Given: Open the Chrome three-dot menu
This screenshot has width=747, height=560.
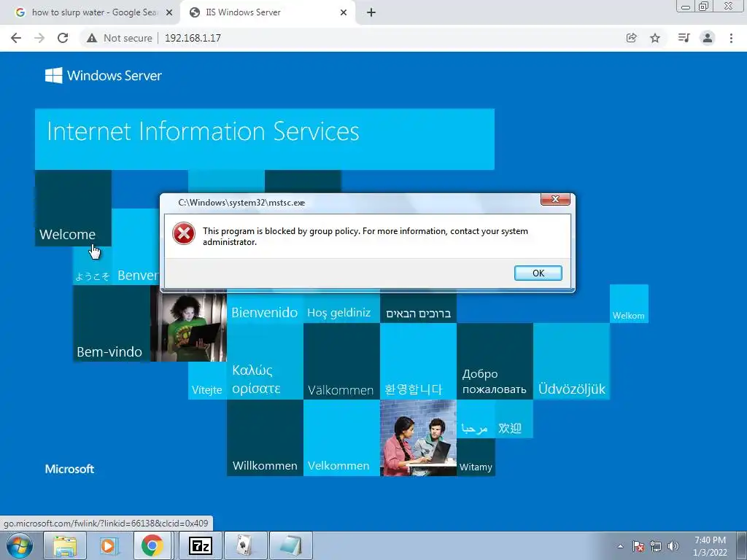Looking at the screenshot, I should tap(731, 38).
